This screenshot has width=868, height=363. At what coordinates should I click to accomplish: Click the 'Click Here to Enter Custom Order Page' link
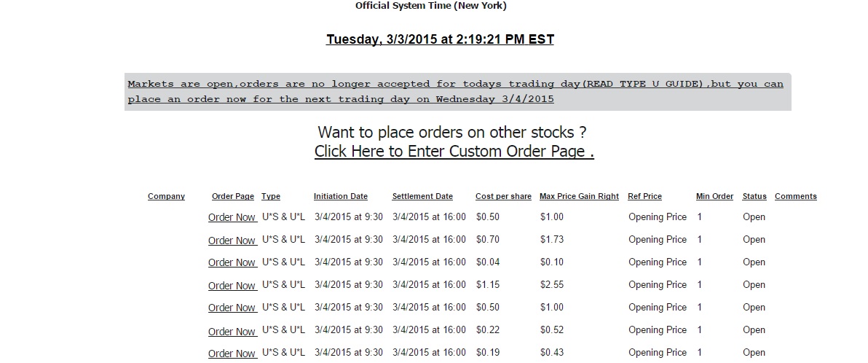pyautogui.click(x=454, y=152)
